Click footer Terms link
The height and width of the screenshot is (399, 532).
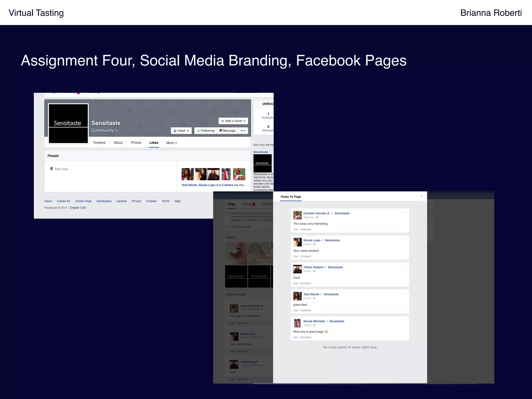coord(165,201)
